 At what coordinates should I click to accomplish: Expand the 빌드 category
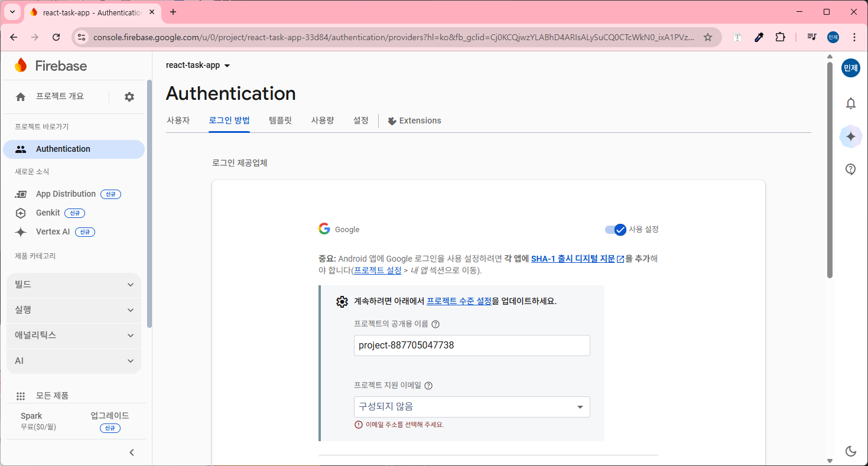click(74, 285)
